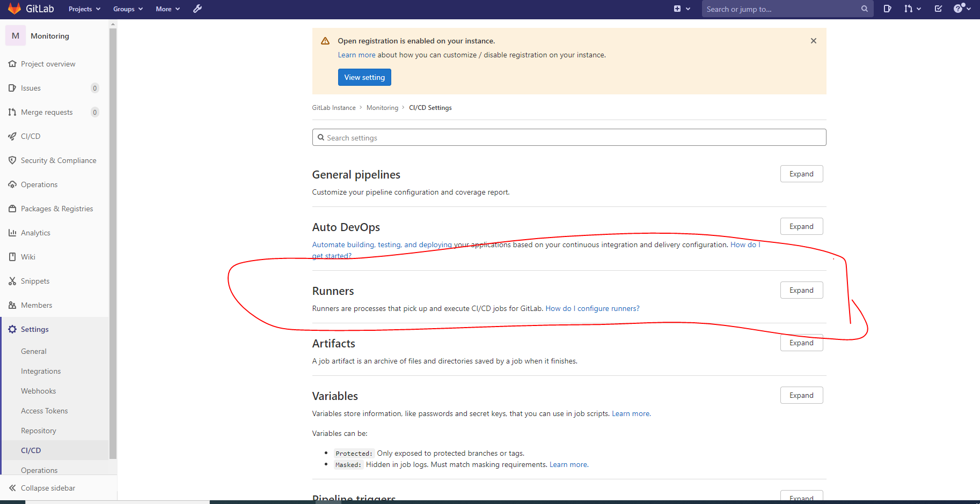Image resolution: width=980 pixels, height=504 pixels.
Task: Focus the 'Search or jump to' field
Action: pyautogui.click(x=787, y=9)
